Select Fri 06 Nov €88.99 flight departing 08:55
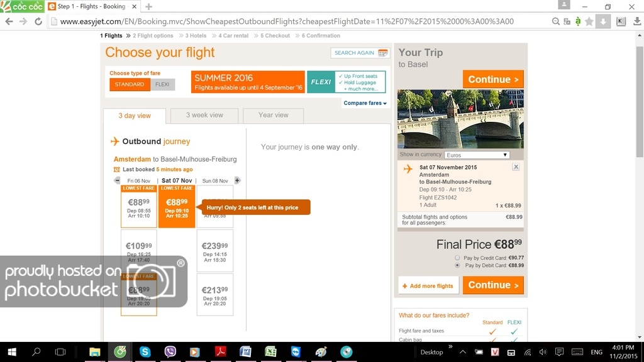The height and width of the screenshot is (362, 644). [139, 206]
